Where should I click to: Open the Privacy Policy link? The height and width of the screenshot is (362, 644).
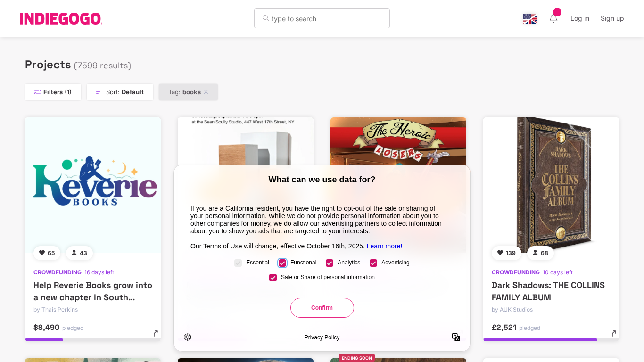(322, 337)
